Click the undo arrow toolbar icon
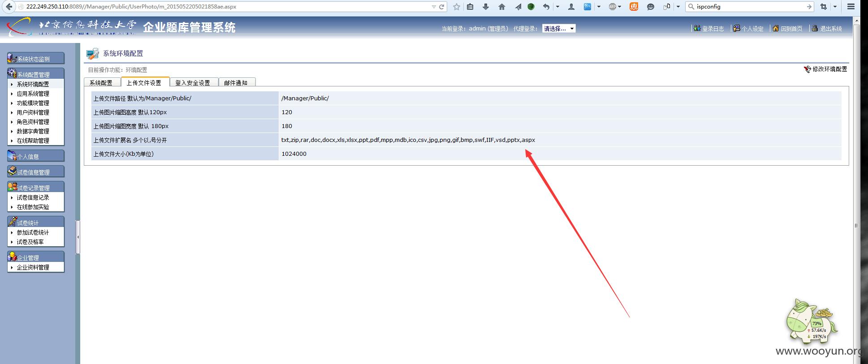Image resolution: width=868 pixels, height=364 pixels. tap(546, 7)
